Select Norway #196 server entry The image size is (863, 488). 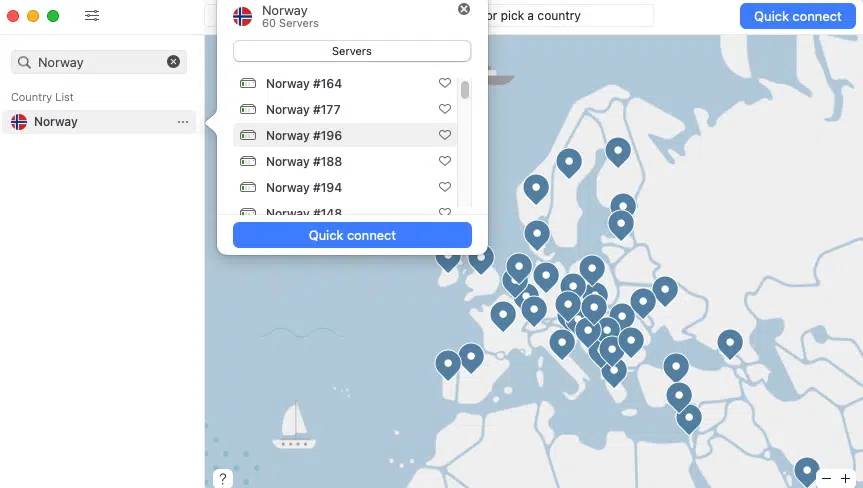point(304,135)
